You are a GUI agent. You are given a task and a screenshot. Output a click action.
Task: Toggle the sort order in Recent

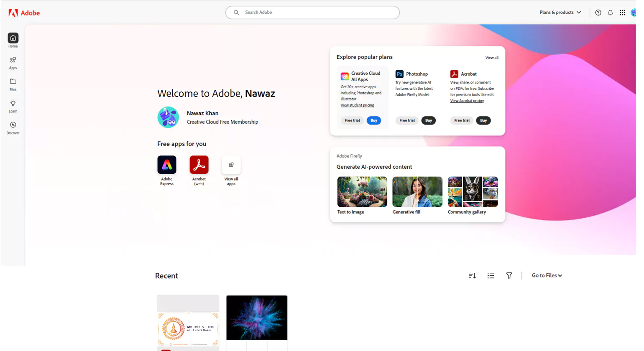(x=472, y=275)
